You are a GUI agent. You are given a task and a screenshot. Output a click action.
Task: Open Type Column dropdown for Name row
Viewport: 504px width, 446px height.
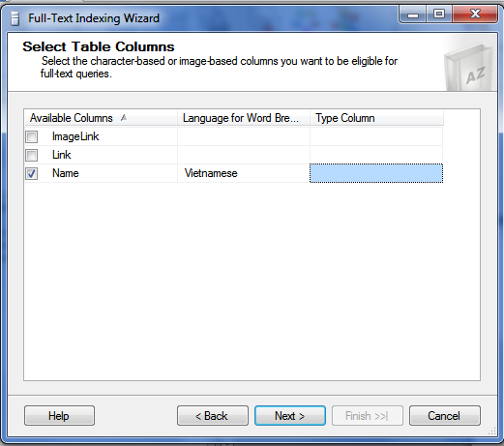(376, 173)
